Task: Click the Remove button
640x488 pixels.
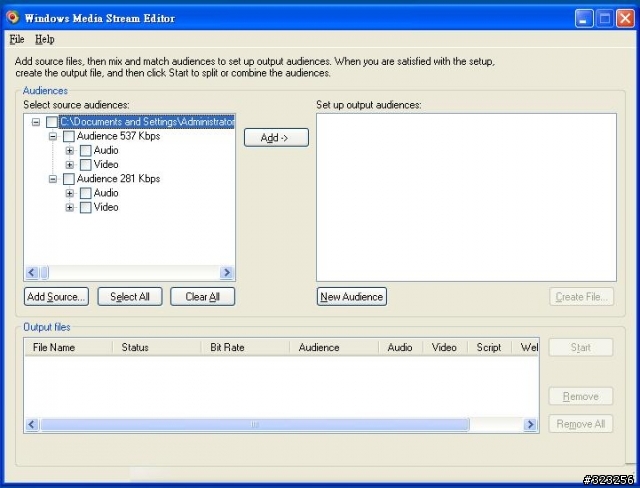Action: click(580, 396)
